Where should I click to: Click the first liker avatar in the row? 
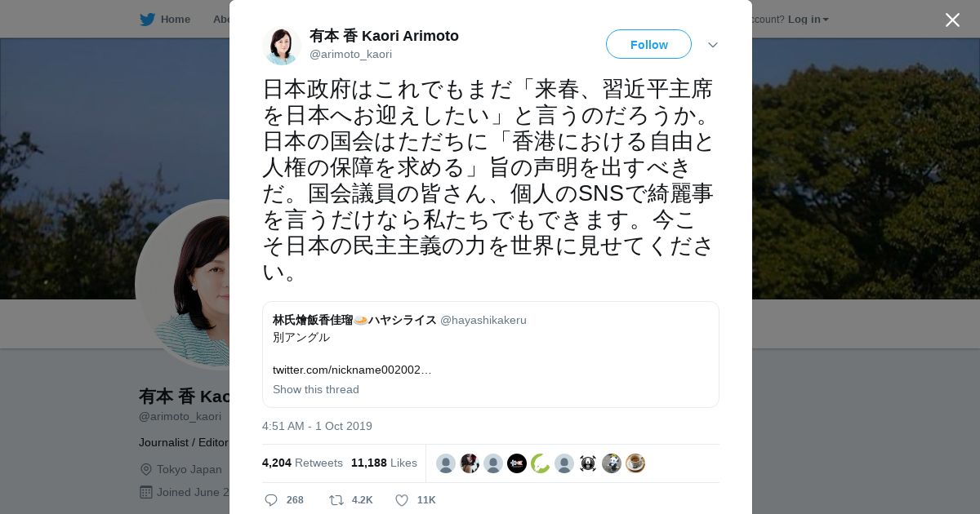pyautogui.click(x=446, y=463)
